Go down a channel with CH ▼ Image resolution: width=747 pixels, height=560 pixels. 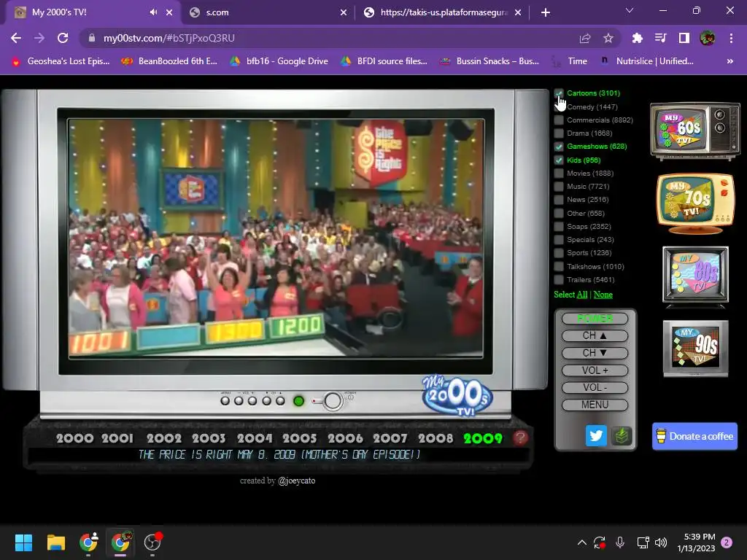[595, 353]
